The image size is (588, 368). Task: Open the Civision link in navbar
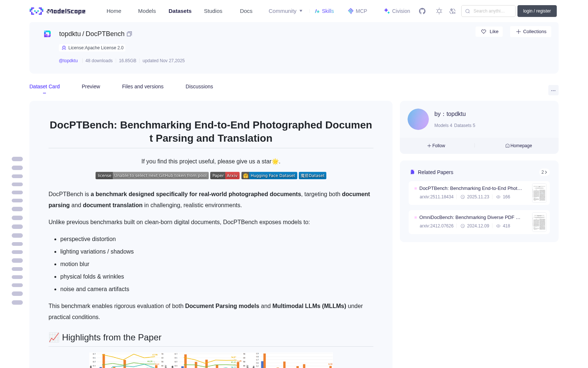[397, 11]
